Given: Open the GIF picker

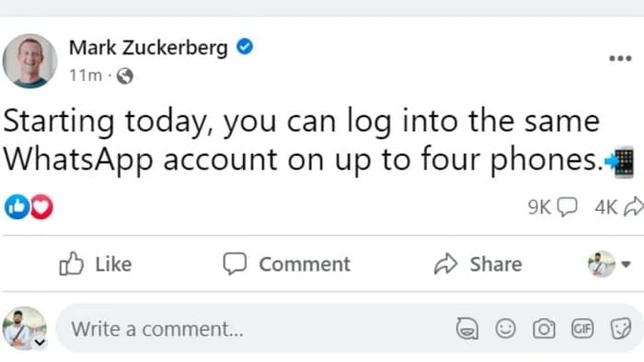Looking at the screenshot, I should click(x=582, y=328).
